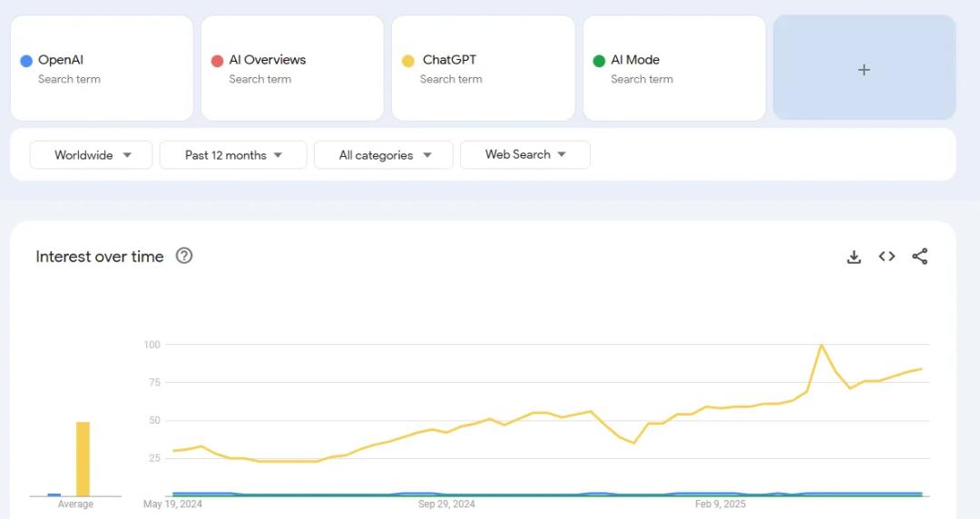Click the yellow ChatGPT average bar
The height and width of the screenshot is (519, 980).
[83, 458]
